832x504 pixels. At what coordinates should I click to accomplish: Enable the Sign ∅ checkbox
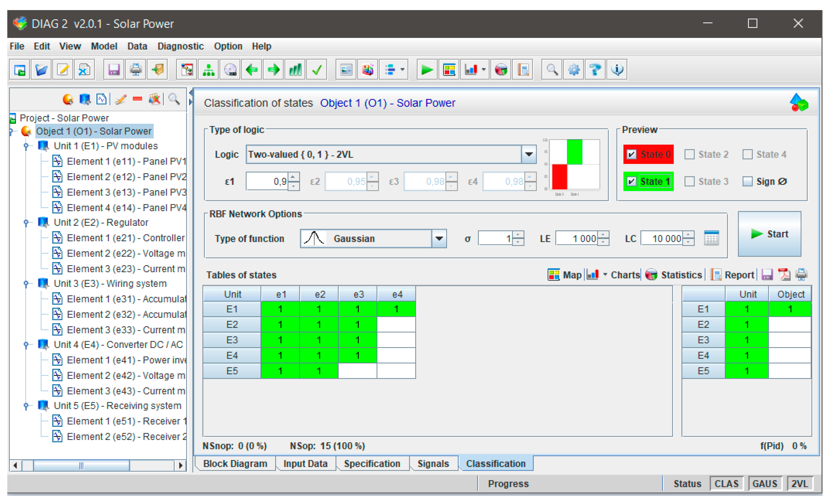pyautogui.click(x=747, y=182)
